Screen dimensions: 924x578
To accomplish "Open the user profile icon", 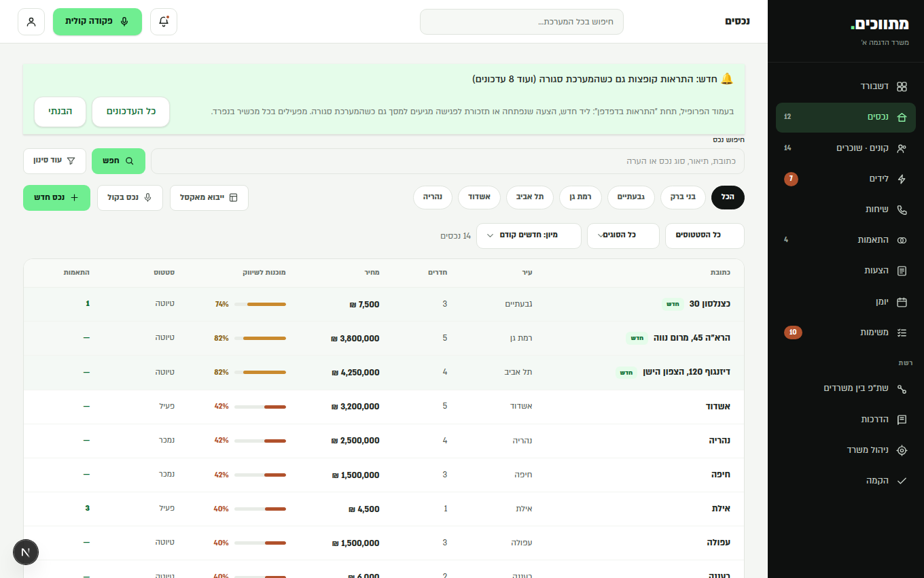I will pos(31,22).
